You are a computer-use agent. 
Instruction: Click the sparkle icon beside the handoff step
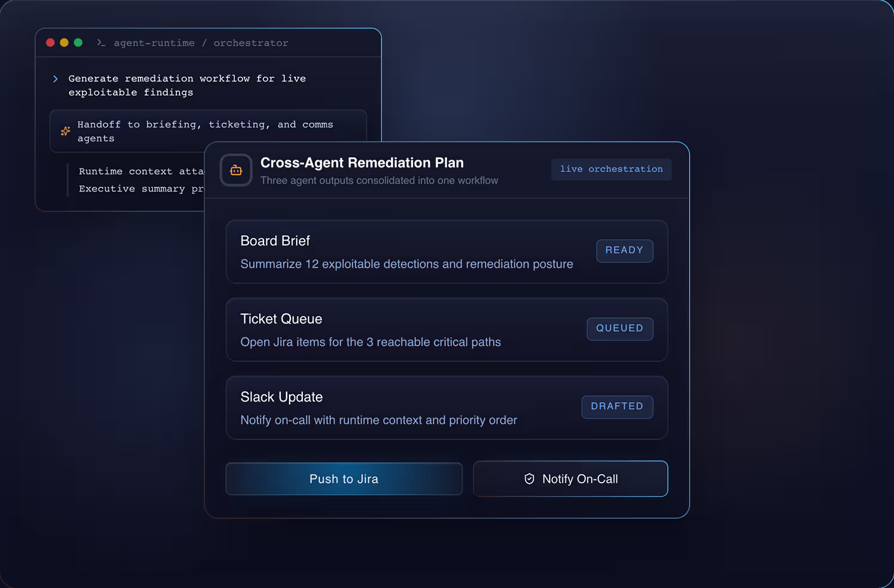pos(66,131)
